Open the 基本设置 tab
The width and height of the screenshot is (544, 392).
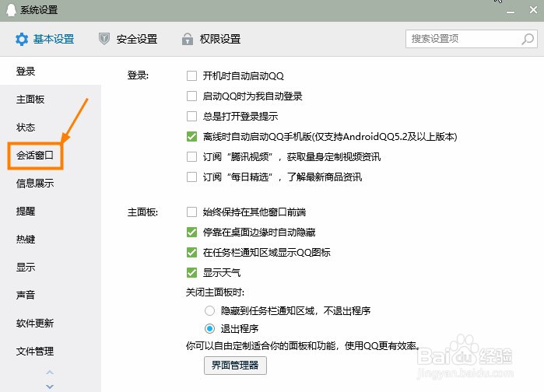pyautogui.click(x=45, y=39)
